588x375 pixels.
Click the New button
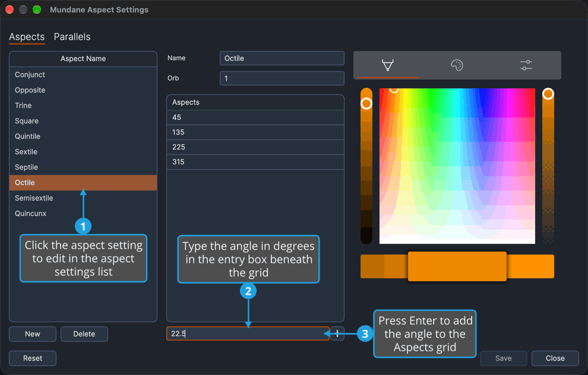(x=33, y=334)
